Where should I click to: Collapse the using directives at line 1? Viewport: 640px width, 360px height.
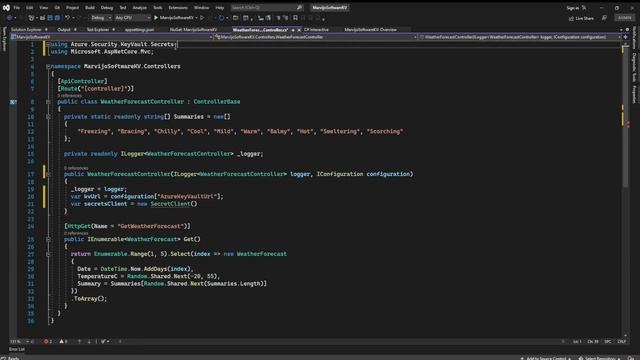(x=48, y=44)
